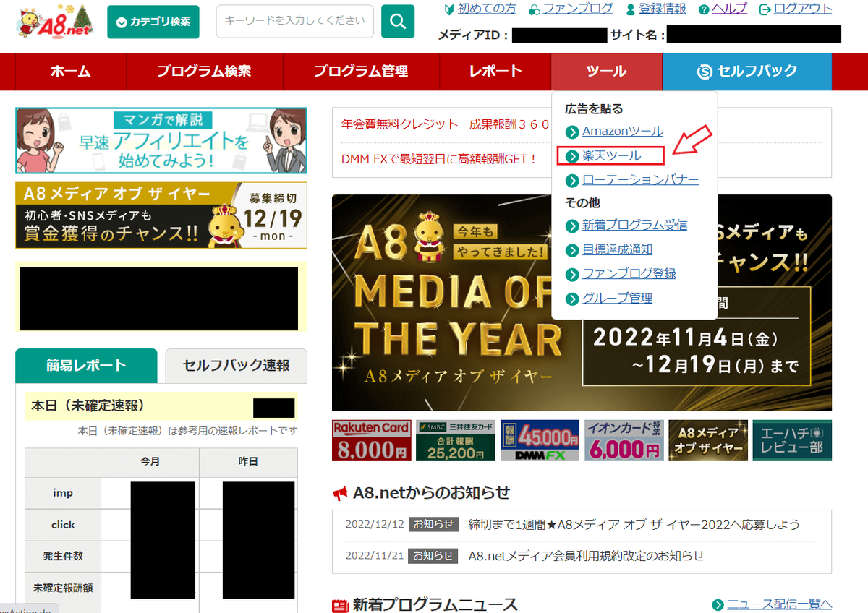Click the ヘルプ question mark icon
The height and width of the screenshot is (613, 868).
point(704,10)
